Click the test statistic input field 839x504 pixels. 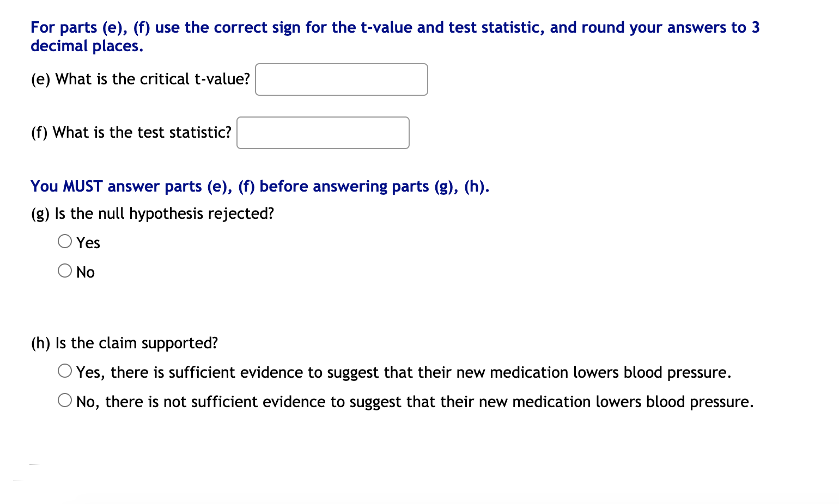coord(323,132)
